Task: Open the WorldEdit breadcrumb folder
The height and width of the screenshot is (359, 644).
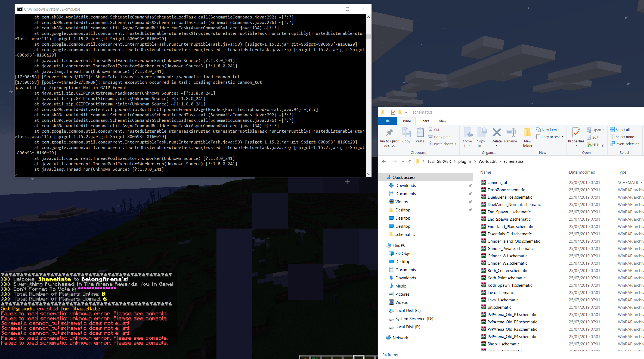Action: [x=488, y=161]
